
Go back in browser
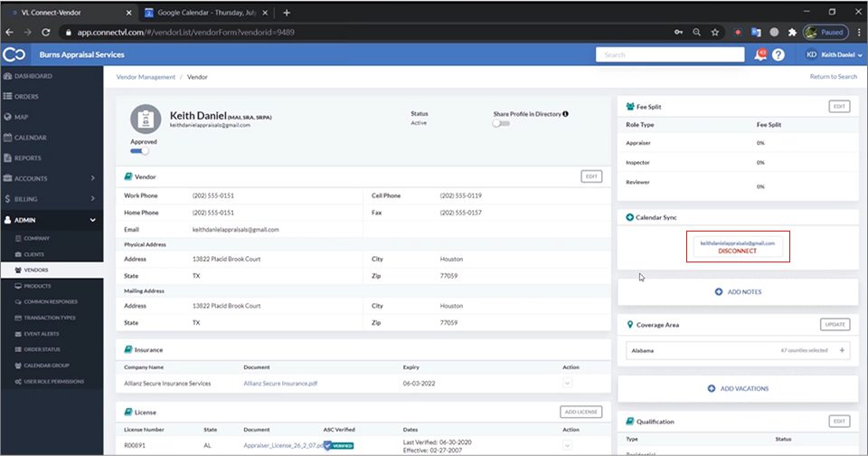click(x=9, y=33)
